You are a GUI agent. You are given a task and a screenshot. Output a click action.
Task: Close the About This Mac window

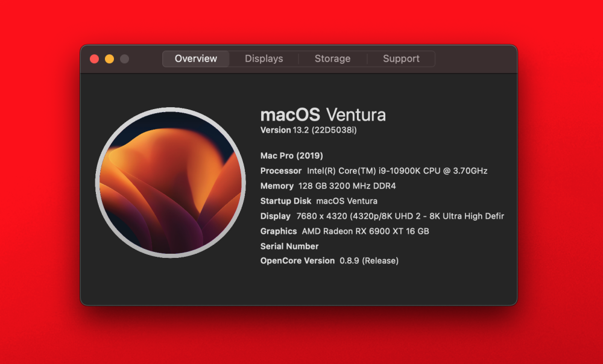point(94,59)
